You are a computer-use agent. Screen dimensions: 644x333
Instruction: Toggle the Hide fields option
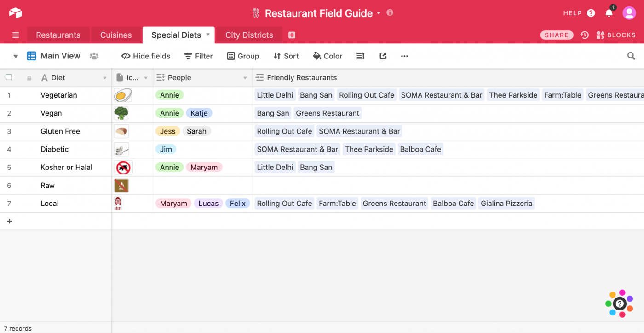point(146,56)
